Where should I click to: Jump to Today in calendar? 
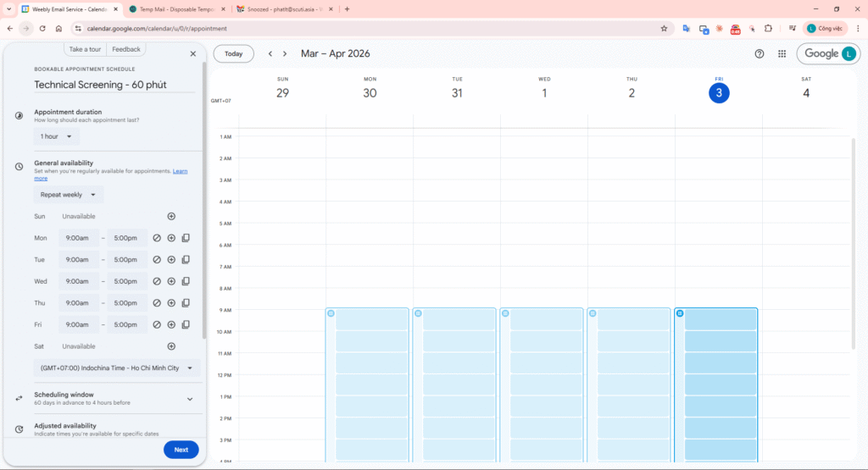pyautogui.click(x=233, y=53)
